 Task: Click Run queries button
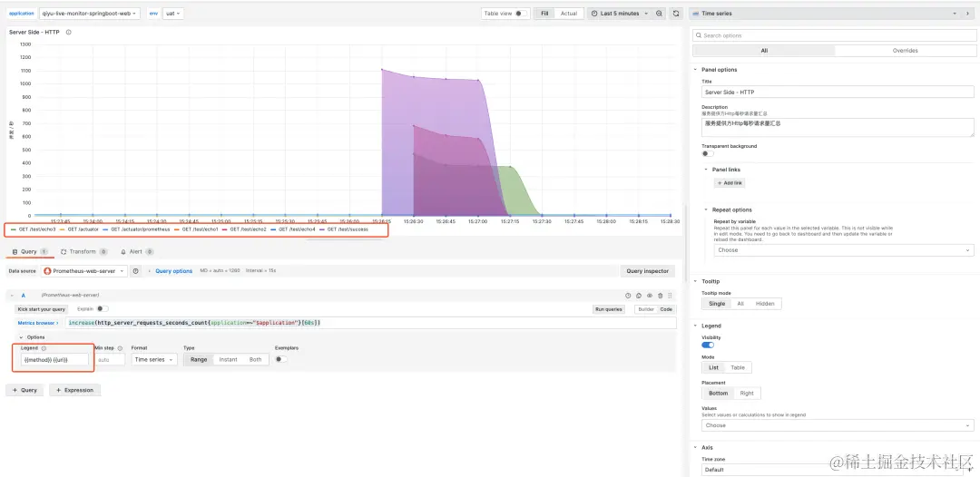coord(608,309)
